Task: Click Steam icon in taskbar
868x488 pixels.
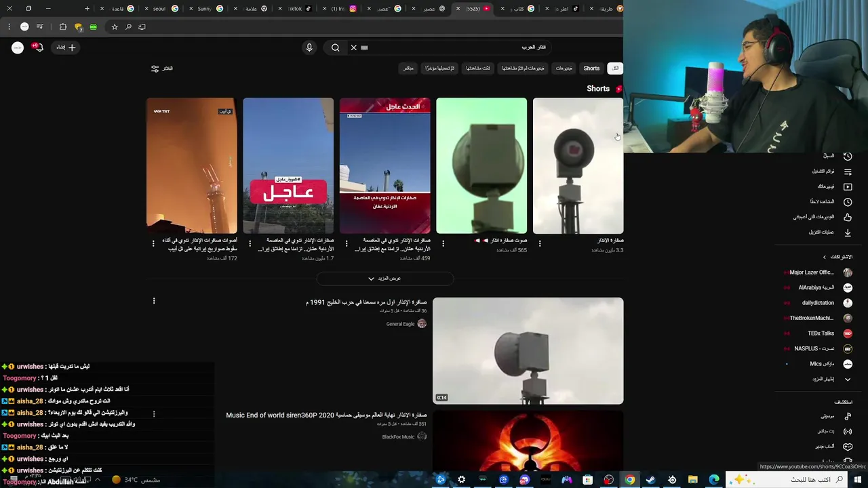Action: [651, 480]
